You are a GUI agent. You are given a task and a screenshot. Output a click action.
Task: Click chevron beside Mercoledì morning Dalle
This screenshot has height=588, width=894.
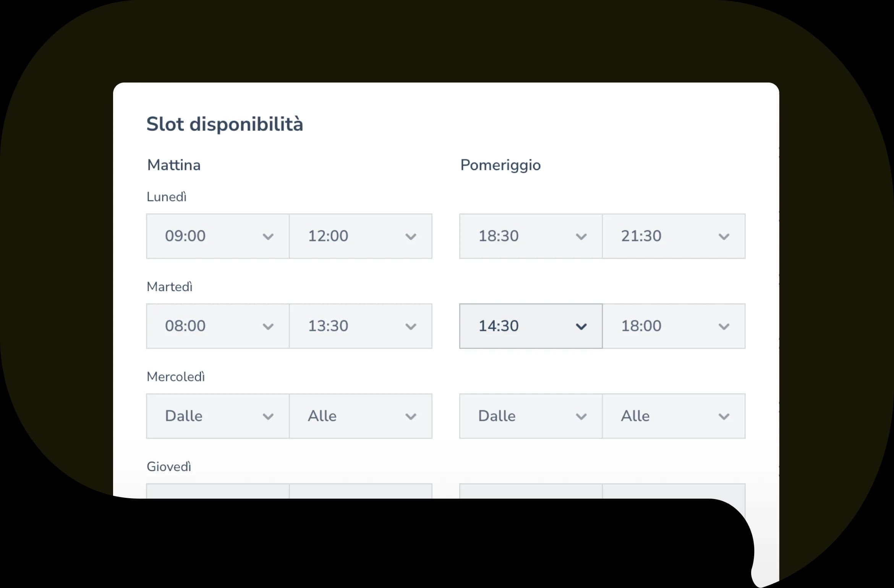click(268, 416)
